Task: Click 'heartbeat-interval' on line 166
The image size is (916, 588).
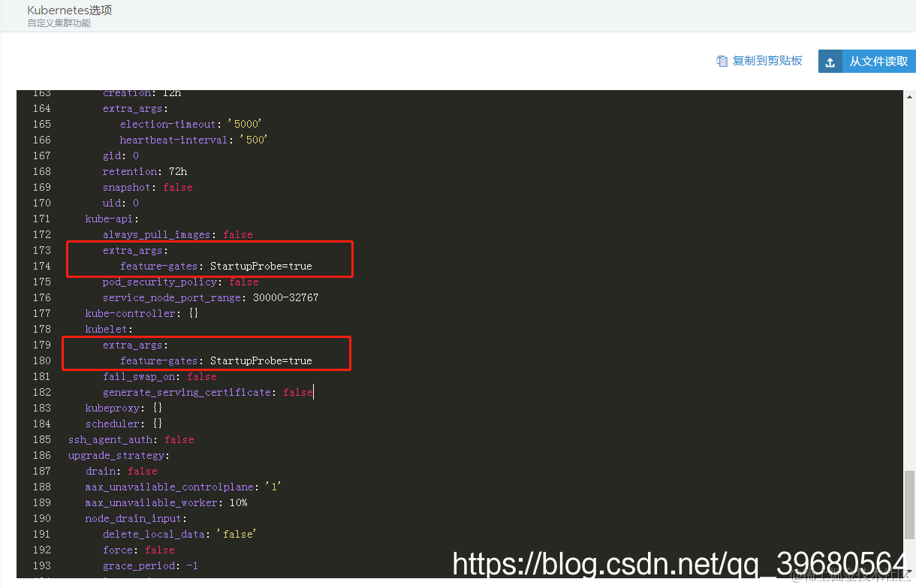Action: coord(174,140)
